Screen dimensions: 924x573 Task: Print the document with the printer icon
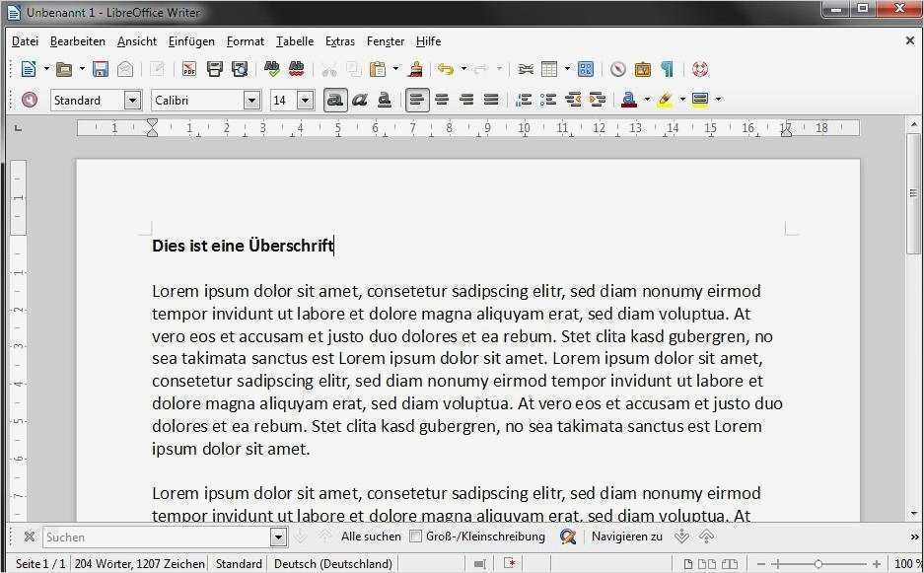coord(215,69)
